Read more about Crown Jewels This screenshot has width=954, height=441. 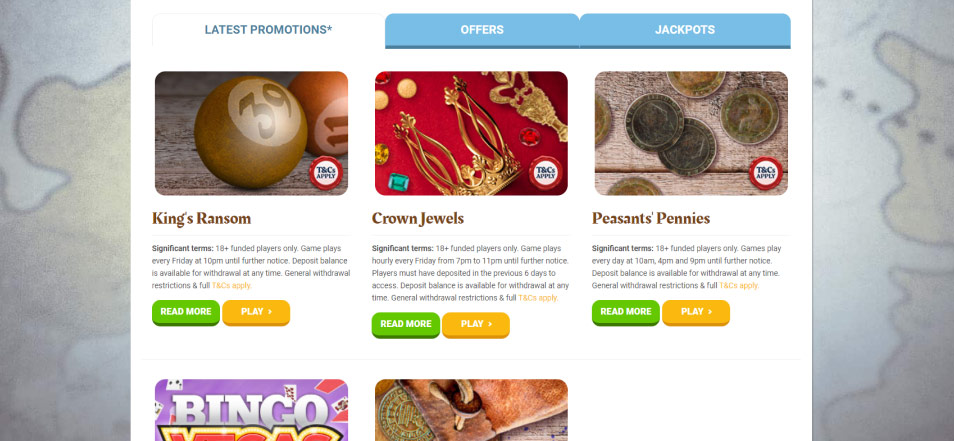click(x=406, y=325)
